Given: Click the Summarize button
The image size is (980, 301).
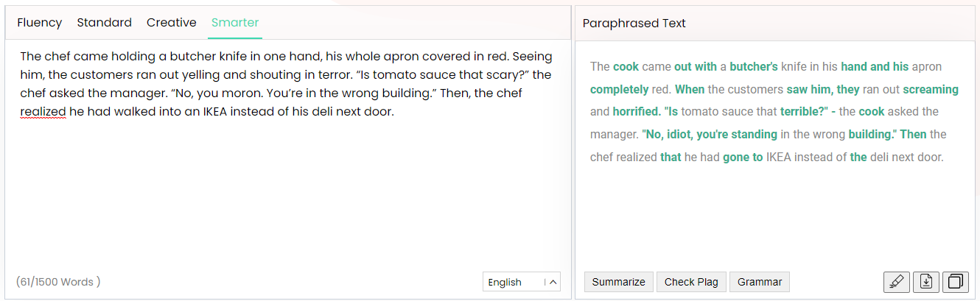Looking at the screenshot, I should point(619,282).
